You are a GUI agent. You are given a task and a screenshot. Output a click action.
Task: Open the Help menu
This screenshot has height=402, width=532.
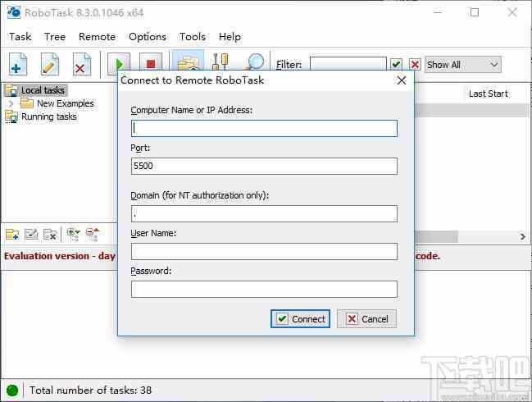pos(230,37)
